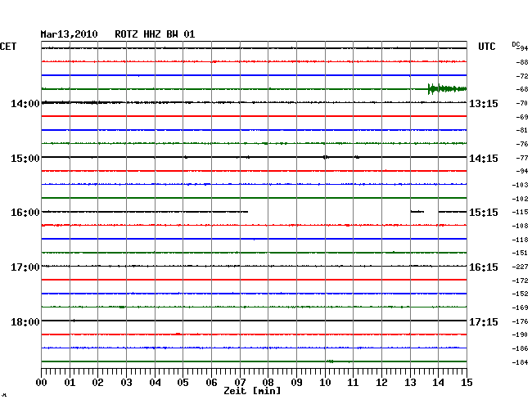Select the DC value -69
Image resolution: width=532 pixels, height=404 pixels.
[522, 117]
